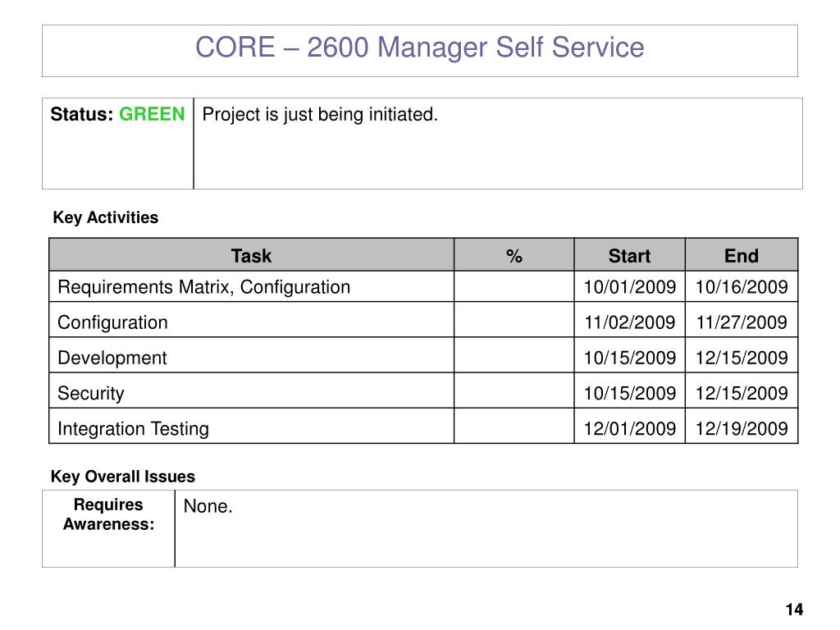Click the Task column header
The width and height of the screenshot is (840, 630).
coord(251,256)
